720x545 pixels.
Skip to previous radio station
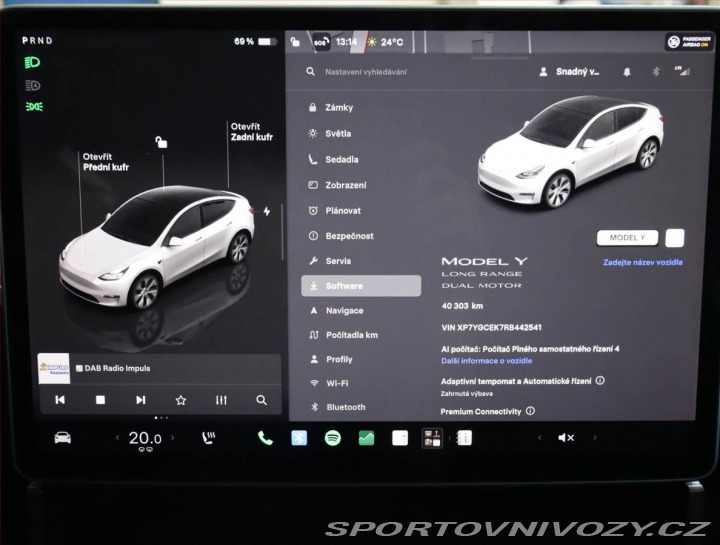[x=60, y=400]
